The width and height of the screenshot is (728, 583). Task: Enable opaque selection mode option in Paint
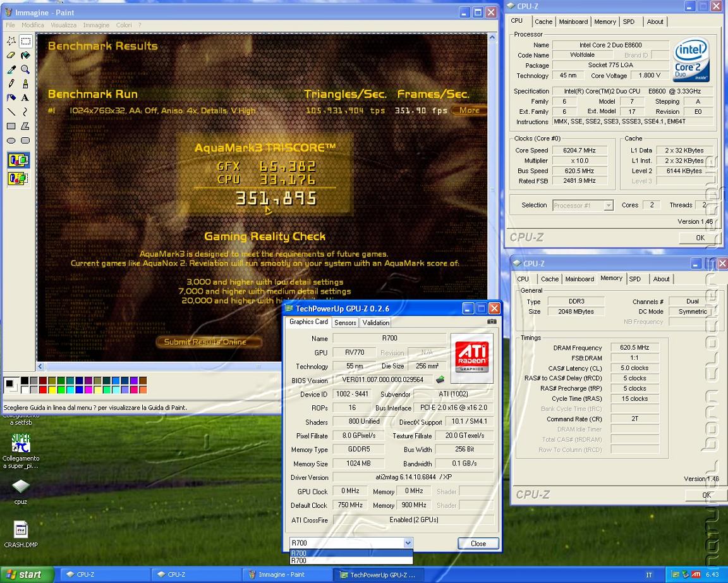pyautogui.click(x=18, y=161)
